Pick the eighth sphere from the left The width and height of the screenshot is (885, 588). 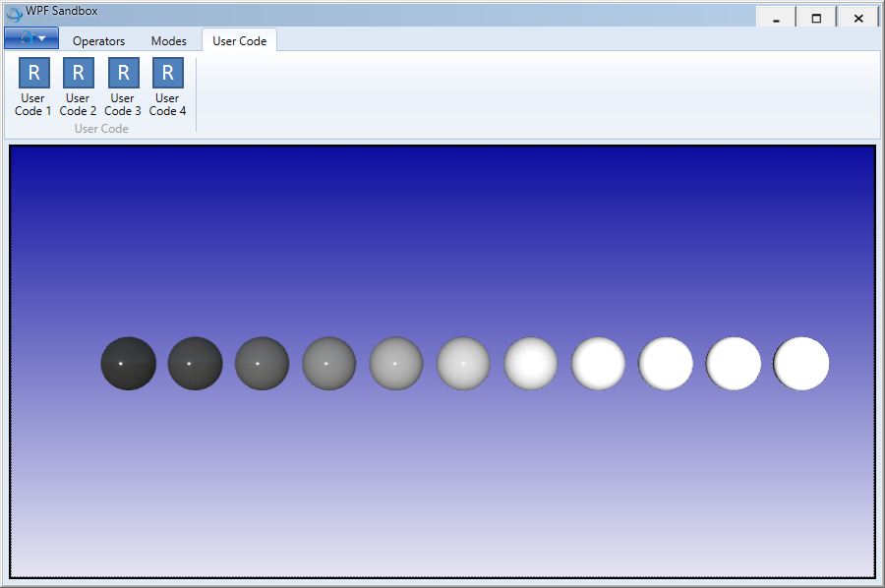[598, 363]
